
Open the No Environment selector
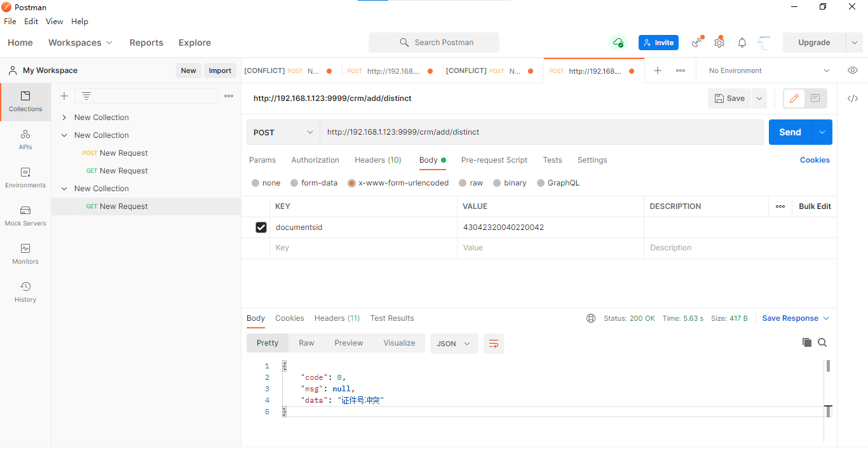point(769,71)
